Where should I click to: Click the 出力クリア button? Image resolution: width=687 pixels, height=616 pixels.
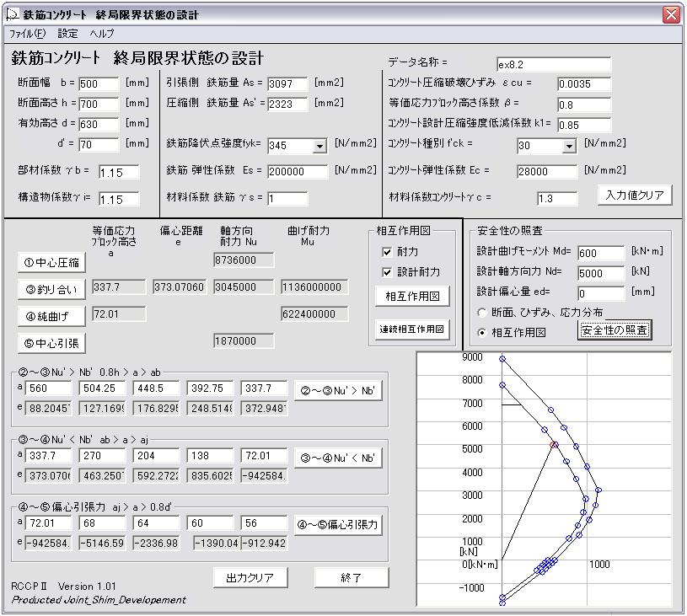tap(250, 577)
